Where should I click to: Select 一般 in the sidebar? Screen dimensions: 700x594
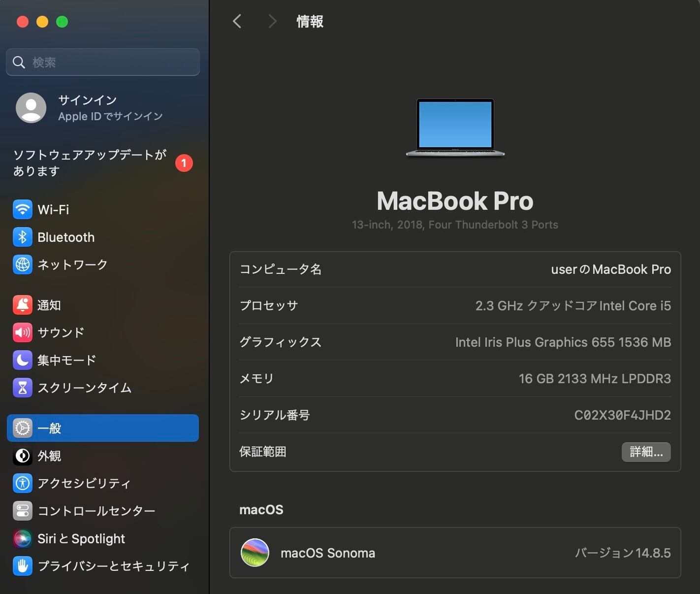(103, 428)
